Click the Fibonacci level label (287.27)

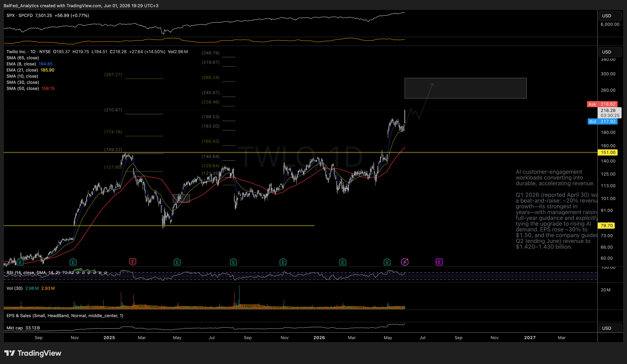point(113,75)
